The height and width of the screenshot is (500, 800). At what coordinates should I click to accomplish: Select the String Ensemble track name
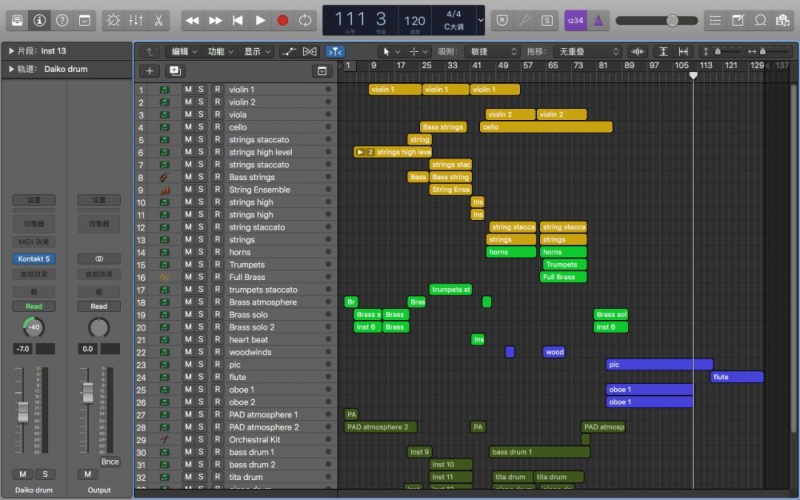(x=259, y=190)
